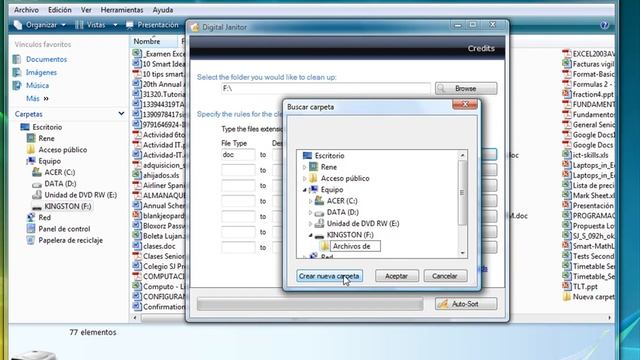The image size is (640, 360).
Task: Close the Buscar carpeta dialog
Action: pyautogui.click(x=465, y=104)
